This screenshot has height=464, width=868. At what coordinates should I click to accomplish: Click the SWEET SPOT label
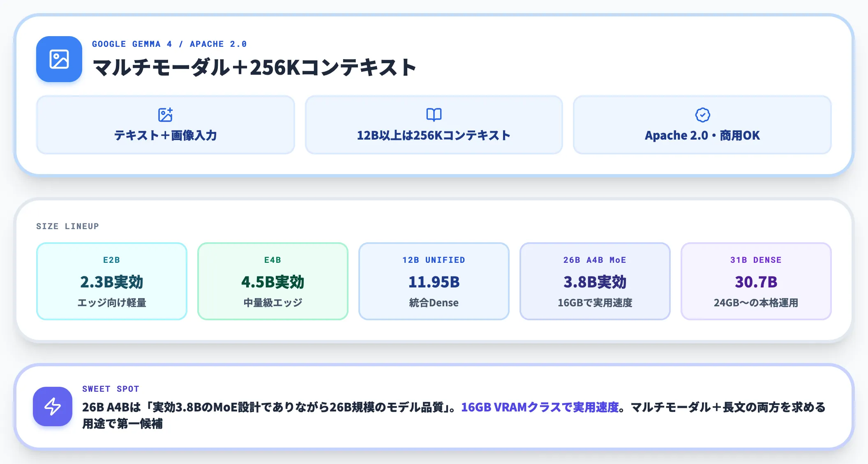111,389
